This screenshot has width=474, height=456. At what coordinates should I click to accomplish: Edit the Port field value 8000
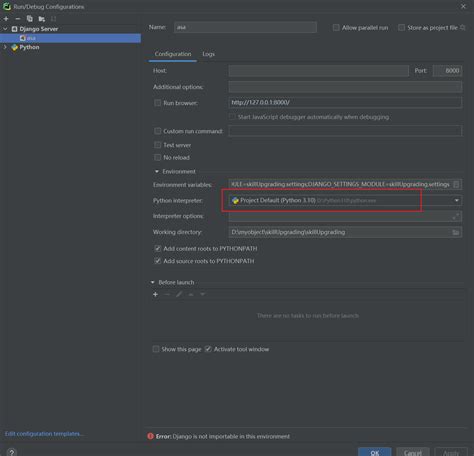[447, 71]
